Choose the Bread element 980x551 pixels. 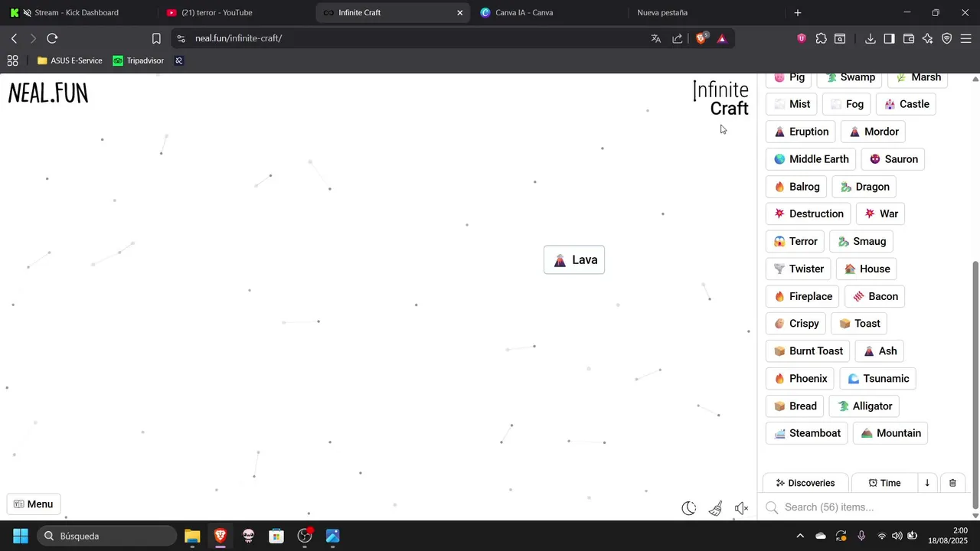[x=795, y=406]
